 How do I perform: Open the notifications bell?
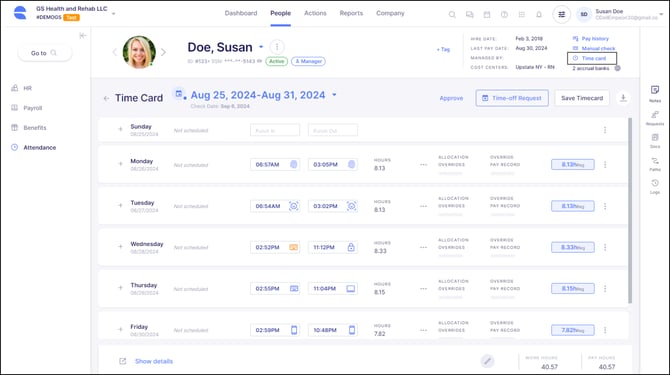pos(539,15)
